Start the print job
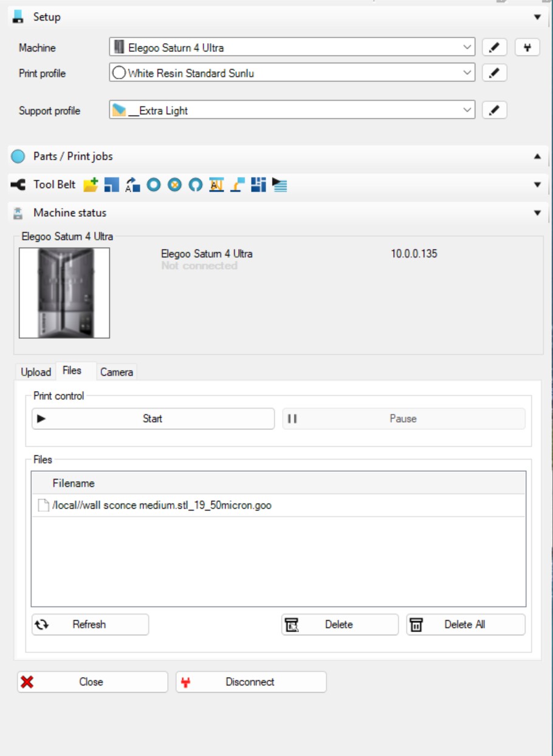 click(153, 418)
